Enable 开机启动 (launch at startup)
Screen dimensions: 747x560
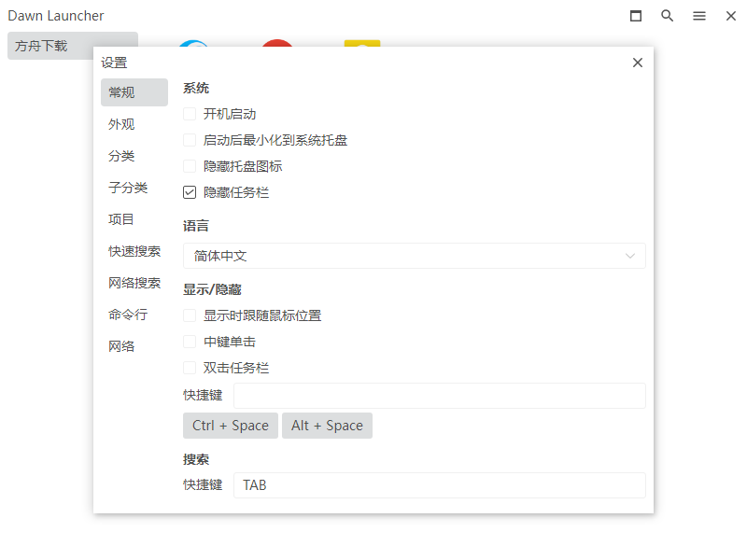[190, 113]
